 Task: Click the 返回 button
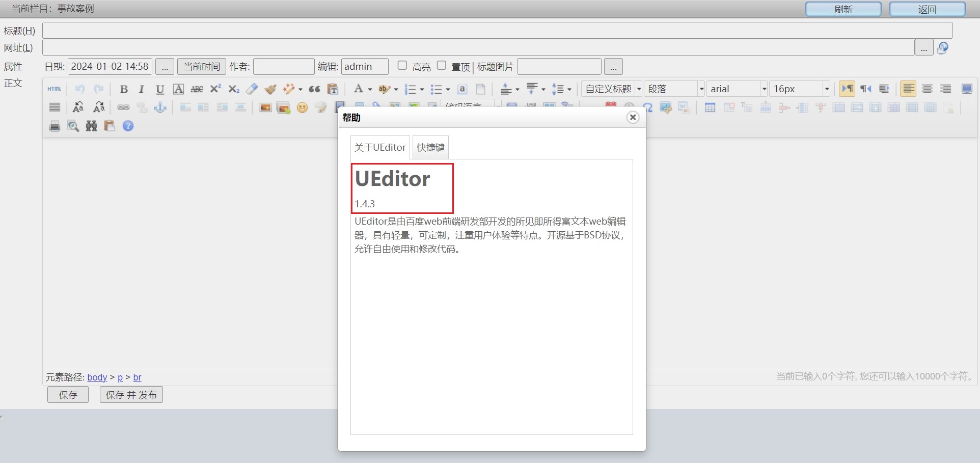pyautogui.click(x=927, y=9)
